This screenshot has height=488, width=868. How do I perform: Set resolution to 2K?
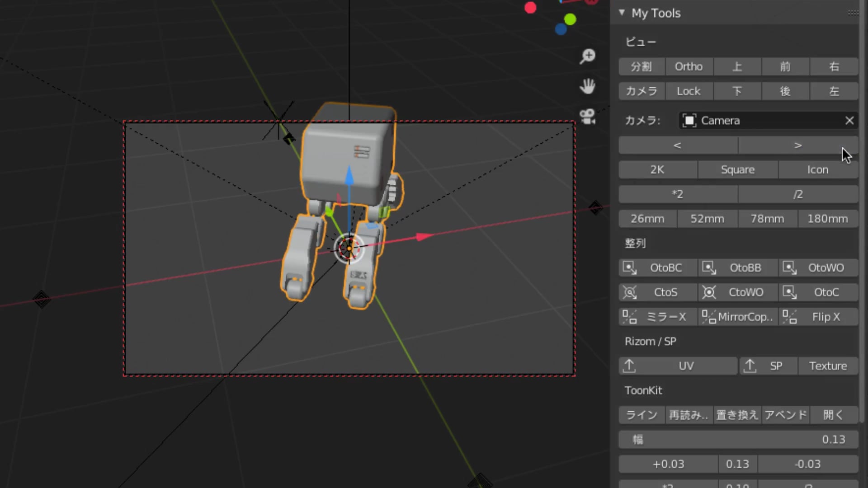click(x=658, y=170)
